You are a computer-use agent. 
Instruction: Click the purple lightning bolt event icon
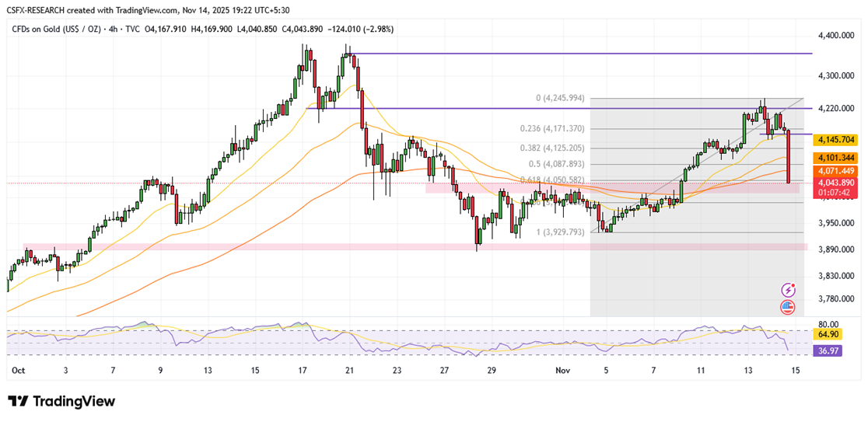pyautogui.click(x=787, y=290)
